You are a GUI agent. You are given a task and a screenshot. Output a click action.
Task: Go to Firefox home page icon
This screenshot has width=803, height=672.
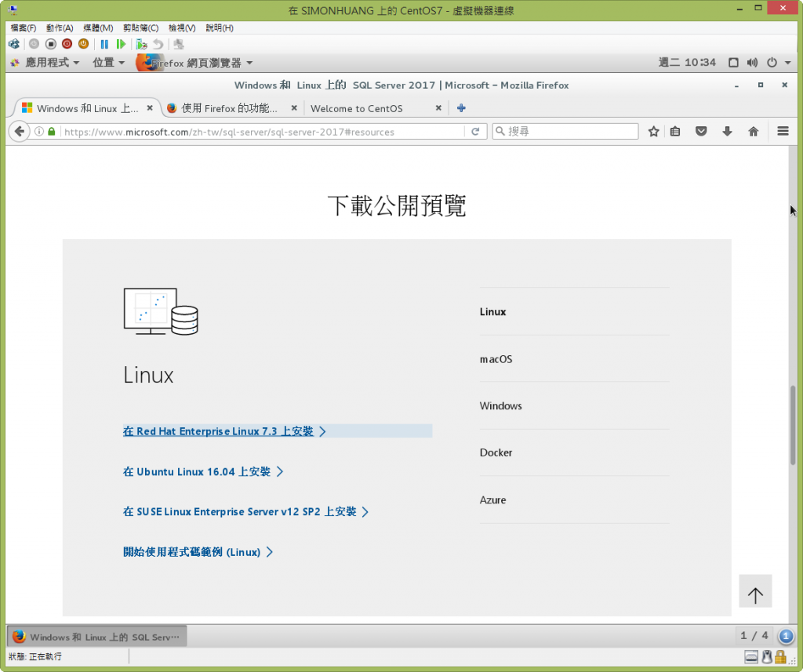click(754, 132)
